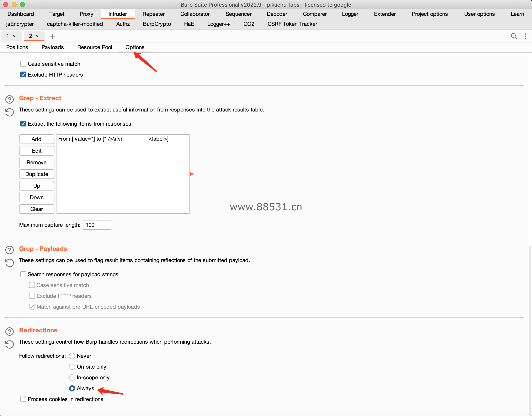The width and height of the screenshot is (532, 416).
Task: Click Remove button for extract item
Action: pyautogui.click(x=37, y=162)
